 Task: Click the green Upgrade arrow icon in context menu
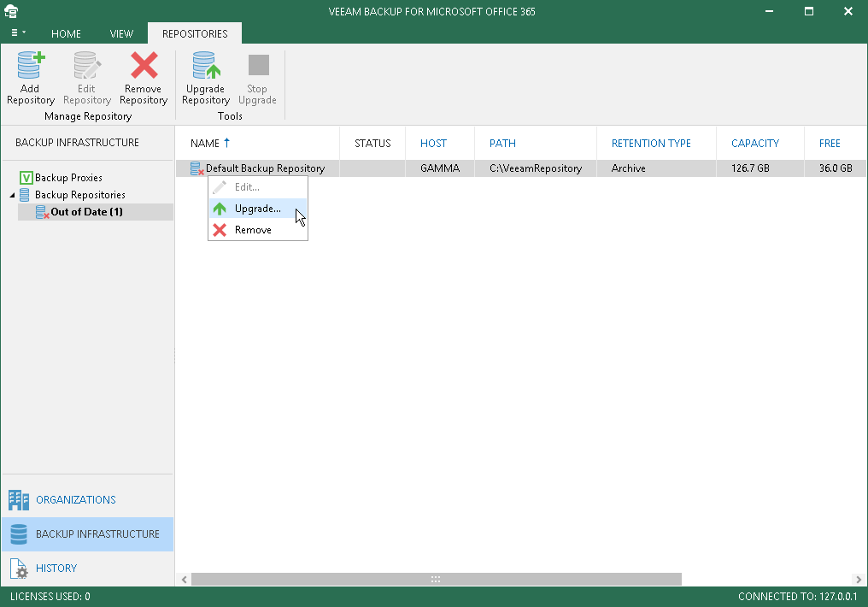pyautogui.click(x=220, y=209)
